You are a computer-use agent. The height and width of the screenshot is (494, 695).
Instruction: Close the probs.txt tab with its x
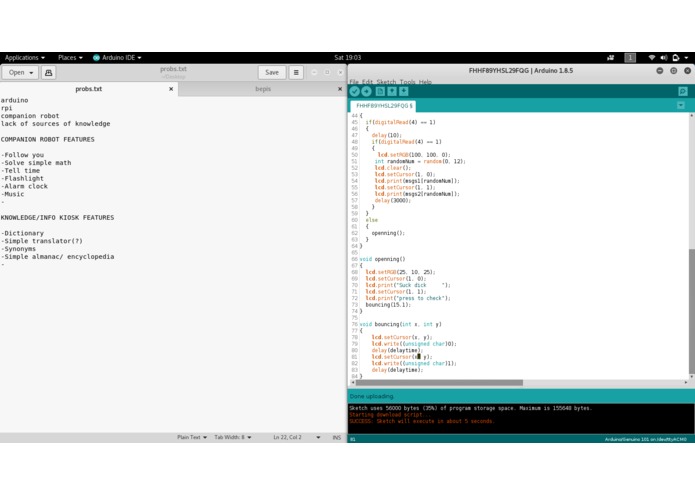click(x=171, y=89)
